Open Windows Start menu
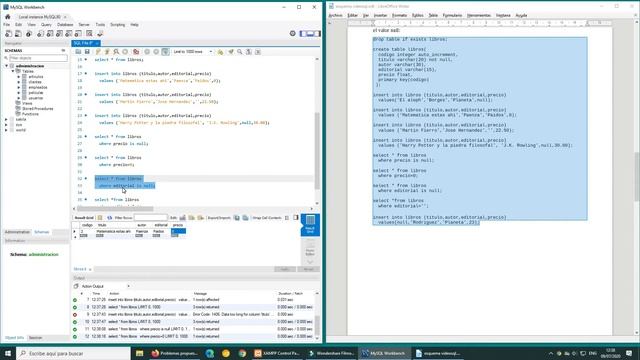 pyautogui.click(x=7, y=353)
